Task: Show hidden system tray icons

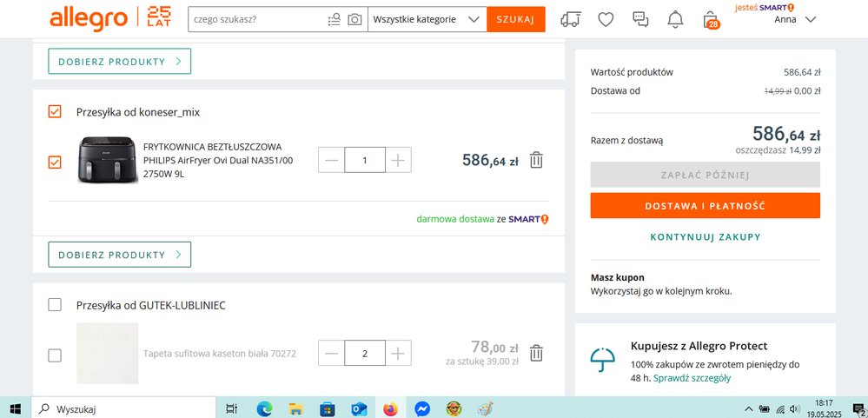Action: point(748,409)
